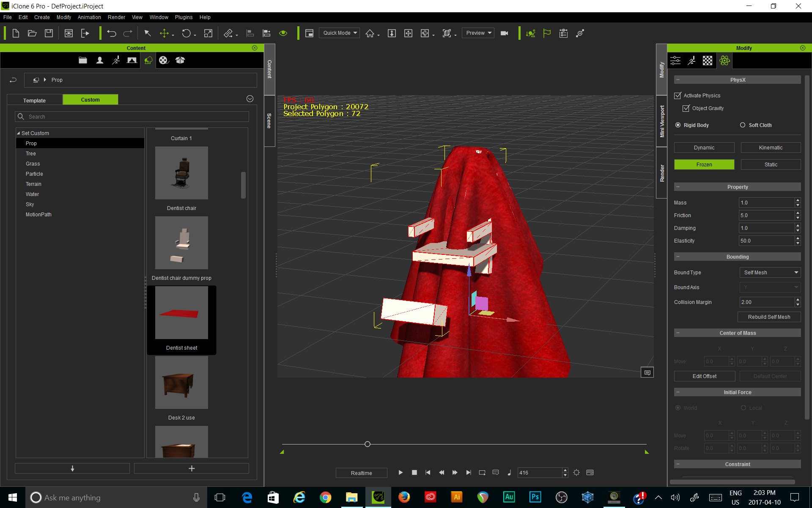Click the Undo arrow in toolbar
Screen dimensions: 812x508
[x=112, y=33]
